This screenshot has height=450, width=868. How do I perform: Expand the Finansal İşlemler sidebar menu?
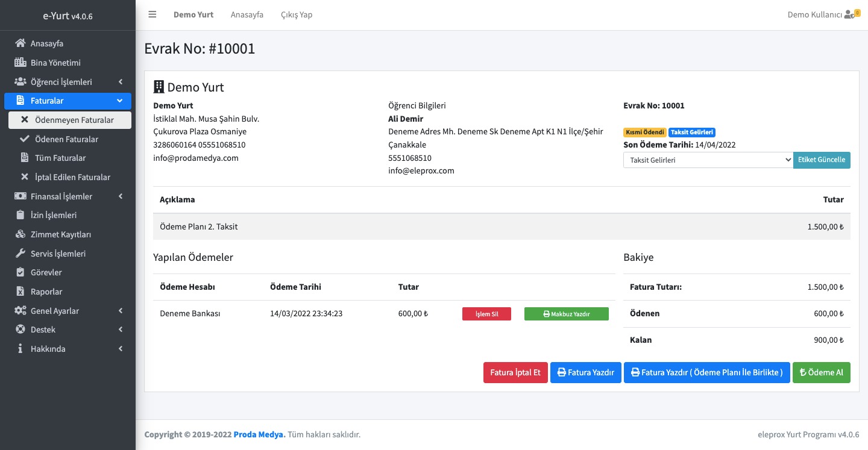(x=68, y=196)
